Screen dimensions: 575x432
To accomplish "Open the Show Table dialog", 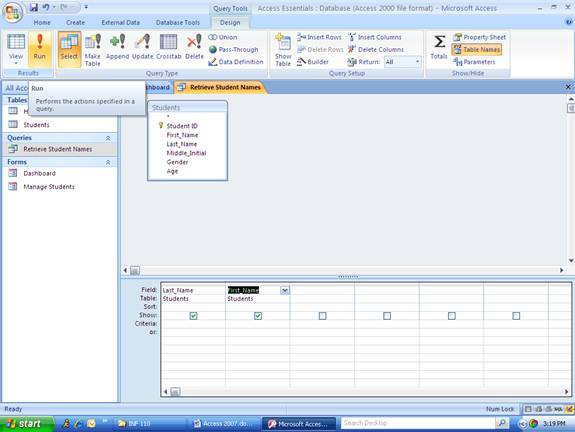I will (x=283, y=50).
